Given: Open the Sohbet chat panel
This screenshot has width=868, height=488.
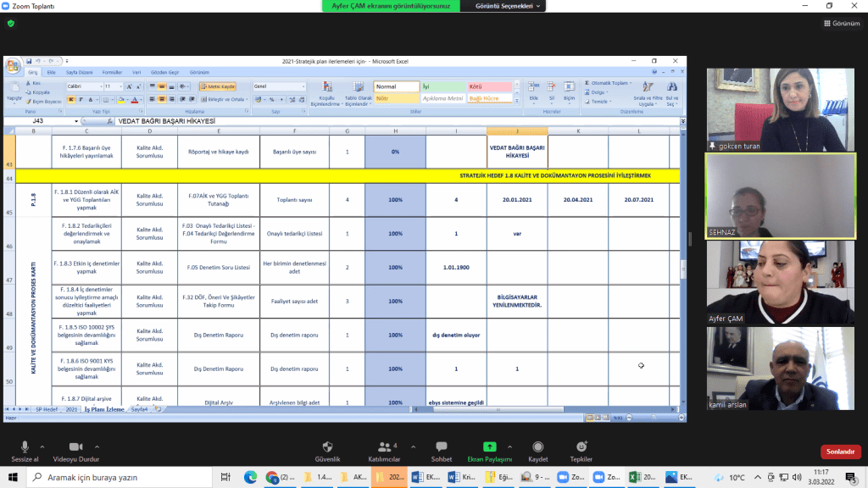Looking at the screenshot, I should 441,450.
